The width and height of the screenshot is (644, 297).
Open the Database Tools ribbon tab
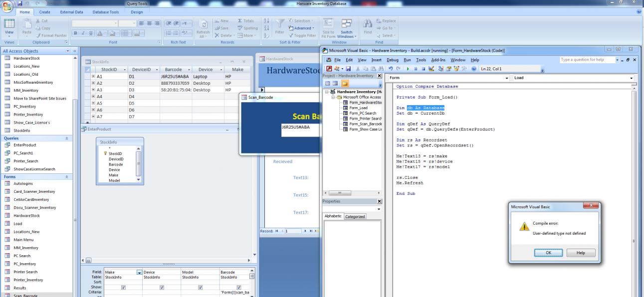[x=105, y=11]
